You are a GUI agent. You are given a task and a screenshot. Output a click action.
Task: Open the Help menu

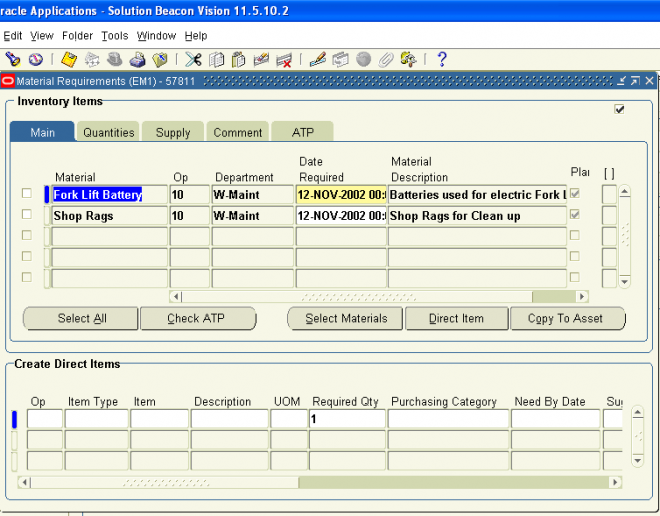[x=196, y=36]
